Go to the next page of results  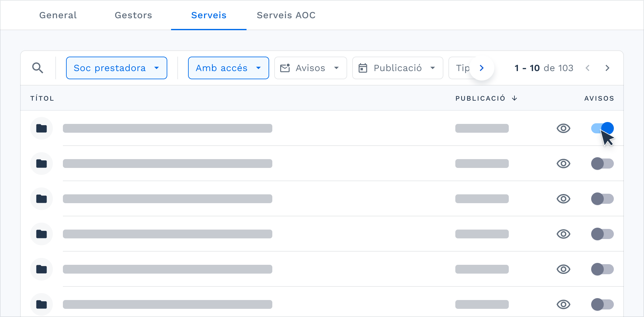click(x=608, y=68)
